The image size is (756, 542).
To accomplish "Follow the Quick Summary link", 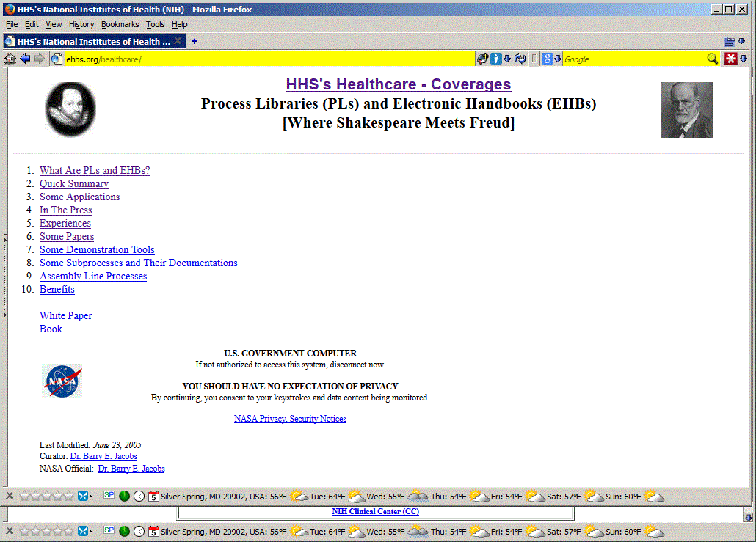I will [74, 183].
